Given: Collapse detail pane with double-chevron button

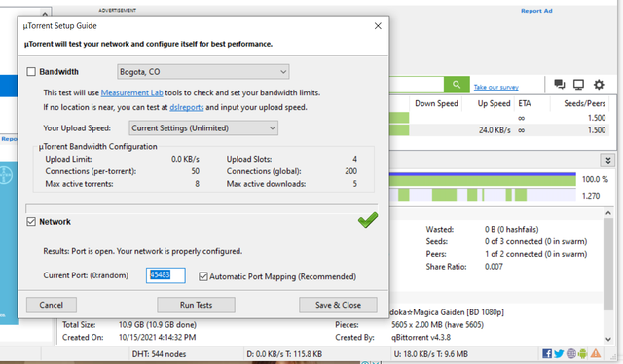Looking at the screenshot, I should click(607, 161).
